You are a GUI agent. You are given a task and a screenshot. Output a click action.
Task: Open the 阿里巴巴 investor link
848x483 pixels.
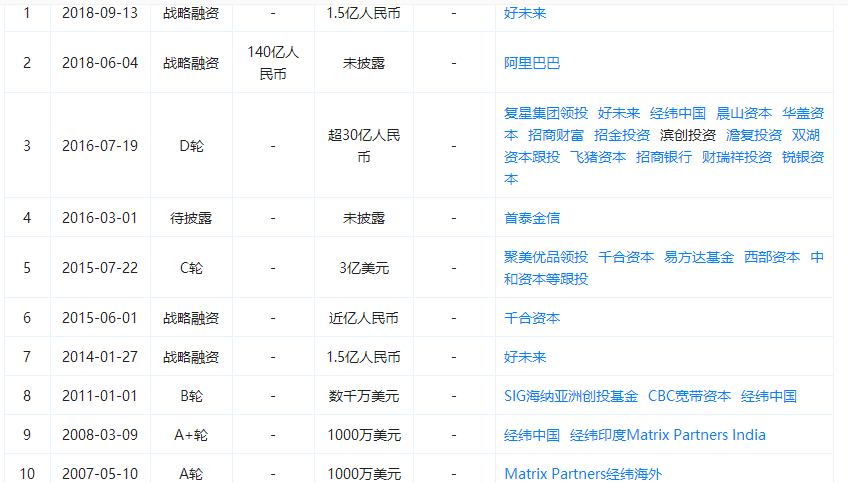point(532,63)
